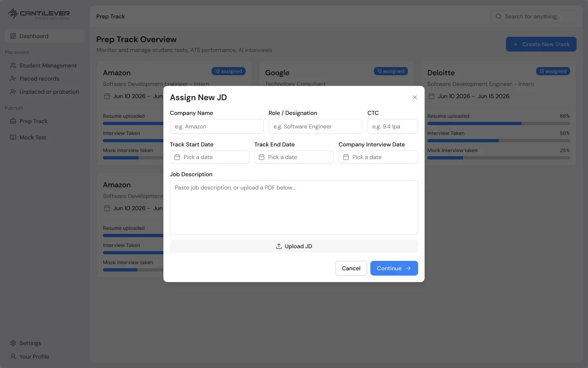The width and height of the screenshot is (588, 368).
Task: Click the CTC input field
Action: (392, 126)
